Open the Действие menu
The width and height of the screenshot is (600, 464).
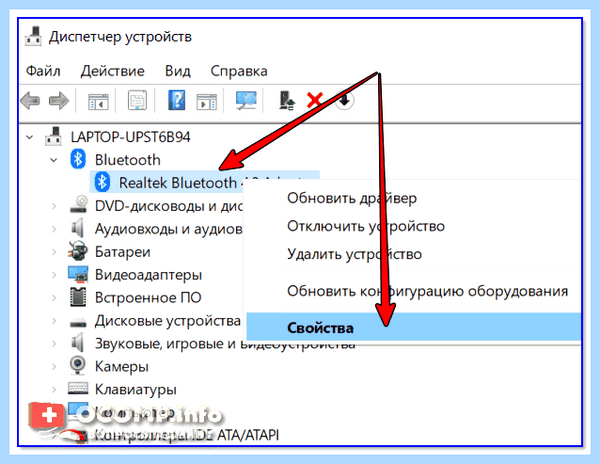[x=112, y=71]
